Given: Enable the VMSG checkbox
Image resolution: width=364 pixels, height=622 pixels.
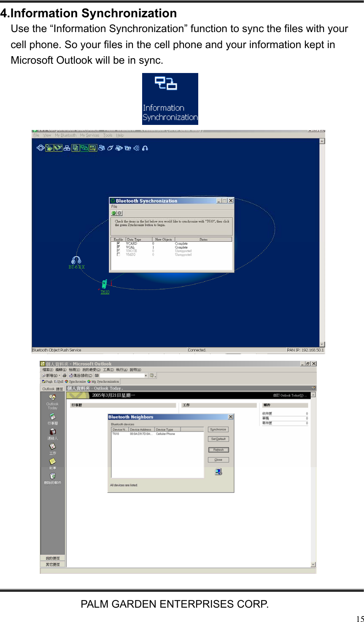Looking at the screenshot, I should click(118, 254).
